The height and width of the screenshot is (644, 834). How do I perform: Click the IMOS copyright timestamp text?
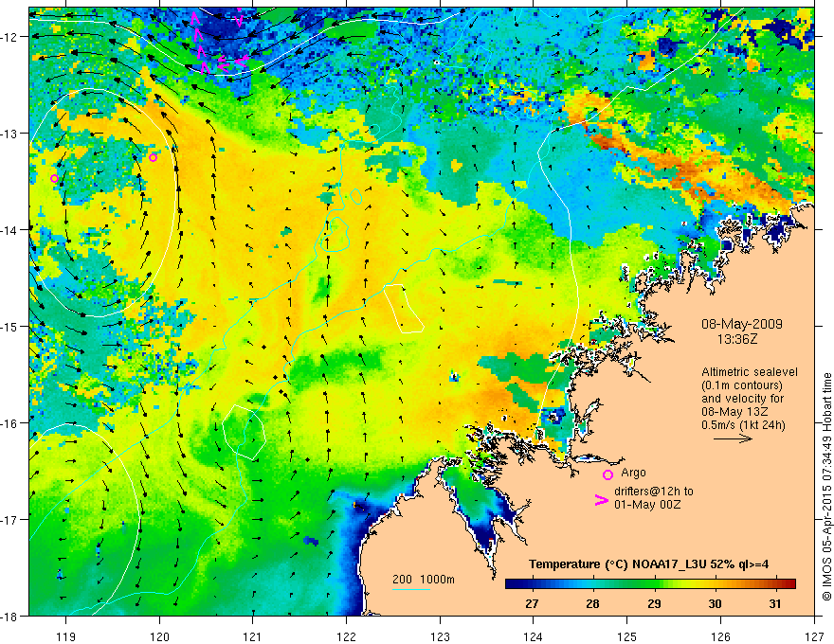pos(827,487)
